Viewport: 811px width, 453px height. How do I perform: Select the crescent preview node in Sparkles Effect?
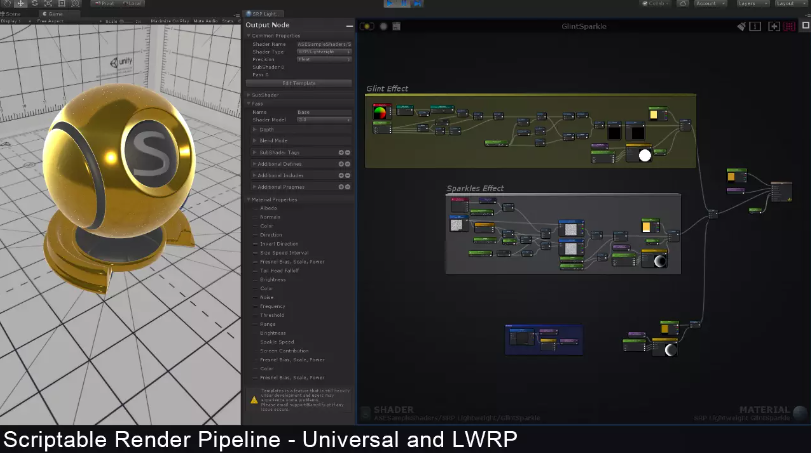click(x=654, y=259)
